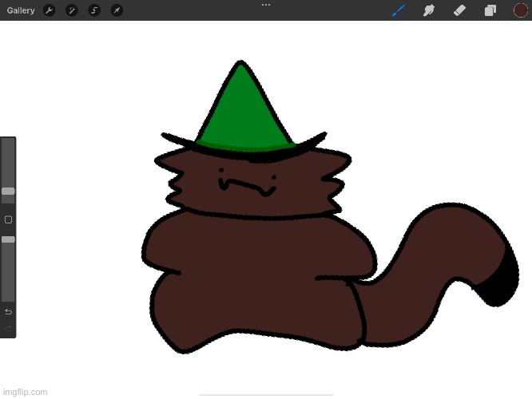Open the Adjustments magic wand menu

coord(71,10)
